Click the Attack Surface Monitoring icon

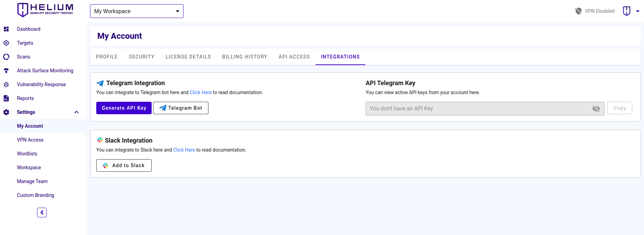6,71
